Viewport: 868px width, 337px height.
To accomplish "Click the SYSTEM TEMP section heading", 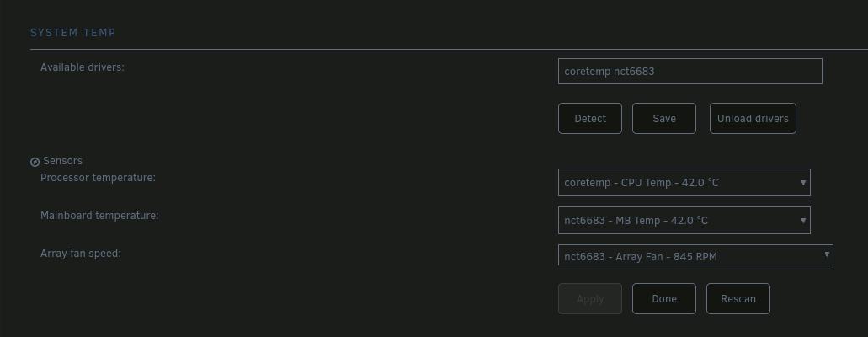I will click(x=72, y=33).
